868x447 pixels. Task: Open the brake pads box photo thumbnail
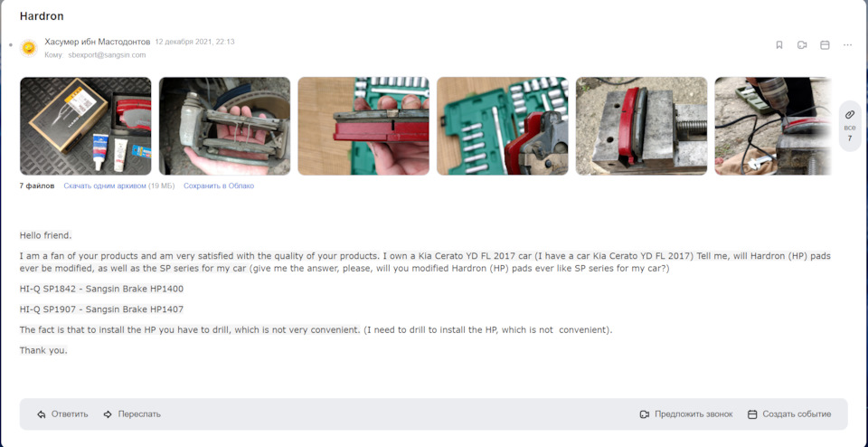[x=85, y=126]
